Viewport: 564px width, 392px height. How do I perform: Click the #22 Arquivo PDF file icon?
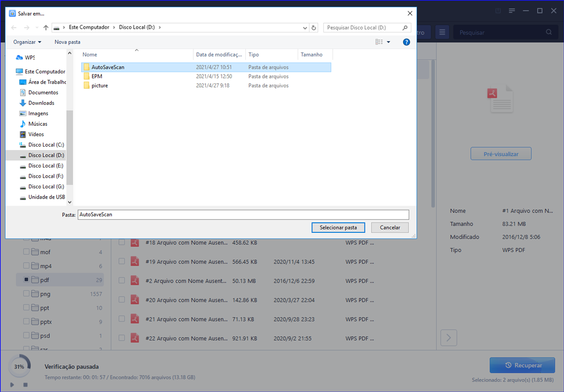[x=135, y=338]
